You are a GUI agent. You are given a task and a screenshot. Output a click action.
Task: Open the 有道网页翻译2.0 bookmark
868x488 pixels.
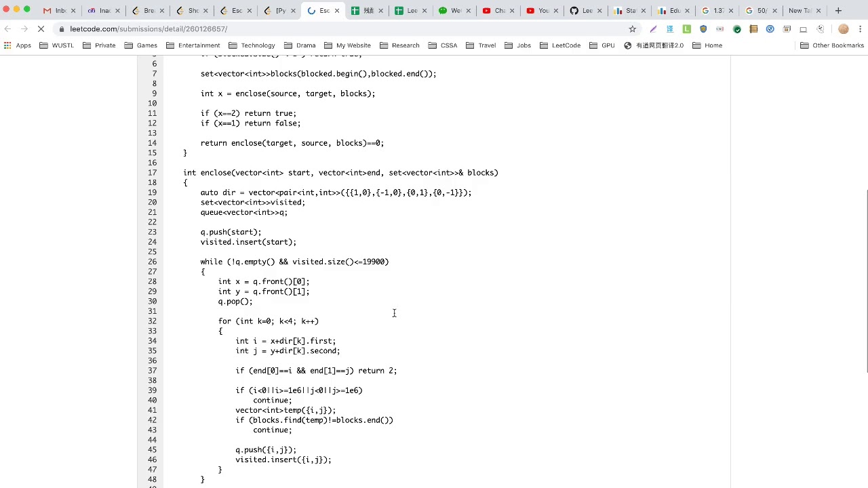652,45
